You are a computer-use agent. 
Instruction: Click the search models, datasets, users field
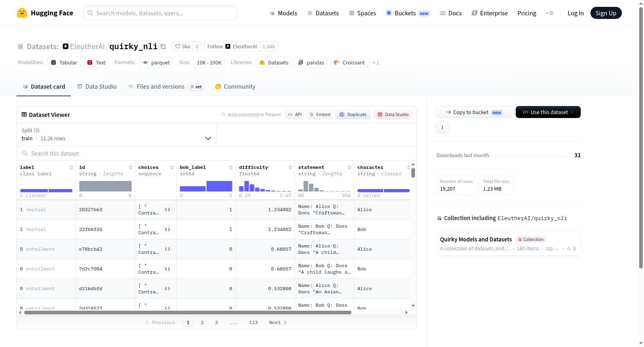(160, 13)
